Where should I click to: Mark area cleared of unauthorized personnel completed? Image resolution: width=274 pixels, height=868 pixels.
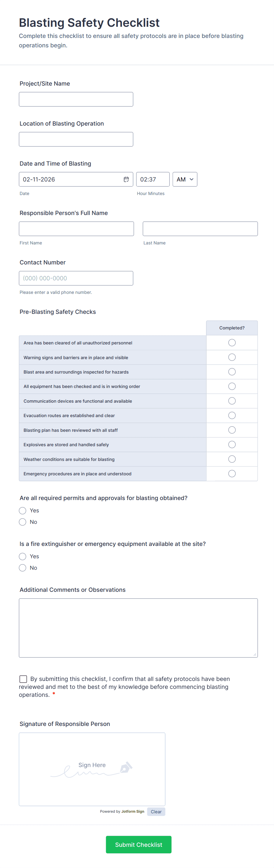pyautogui.click(x=232, y=343)
